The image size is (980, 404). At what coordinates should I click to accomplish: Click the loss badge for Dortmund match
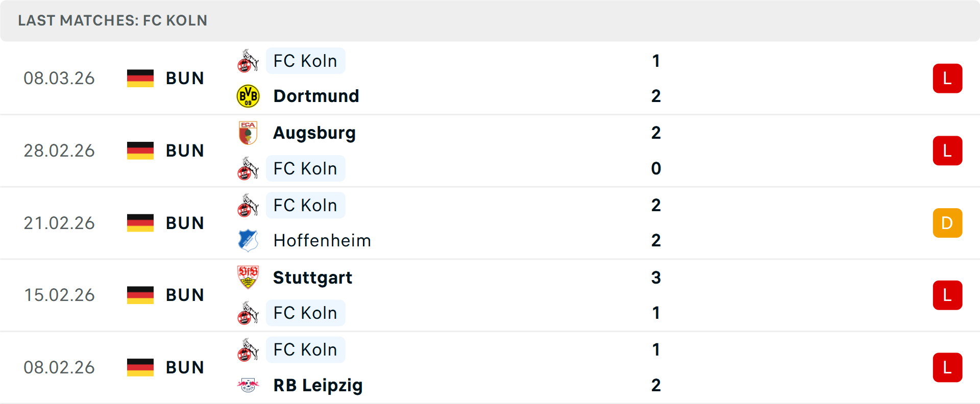[947, 79]
